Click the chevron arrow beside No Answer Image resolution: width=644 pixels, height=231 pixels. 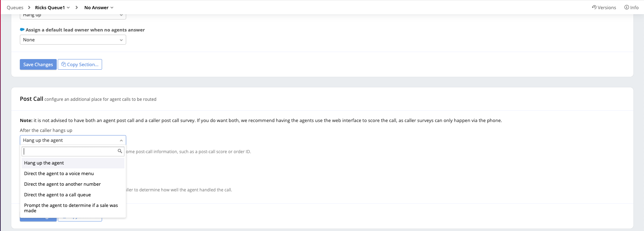click(112, 8)
